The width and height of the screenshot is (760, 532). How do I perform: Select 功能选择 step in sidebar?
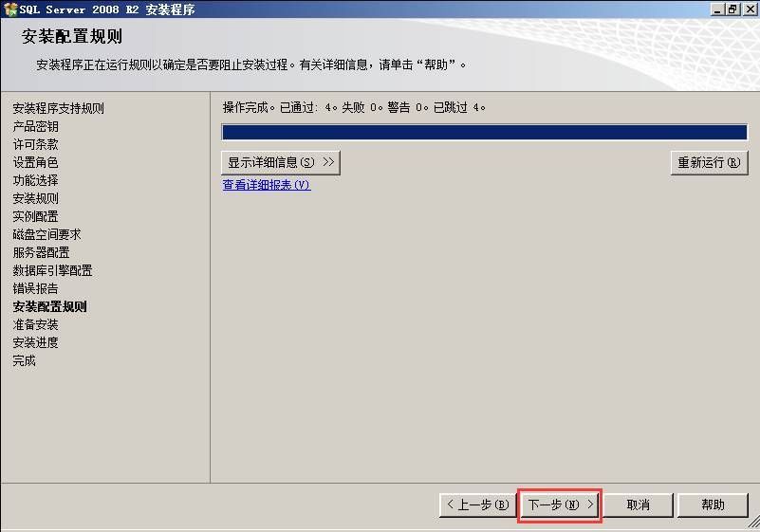pyautogui.click(x=35, y=180)
